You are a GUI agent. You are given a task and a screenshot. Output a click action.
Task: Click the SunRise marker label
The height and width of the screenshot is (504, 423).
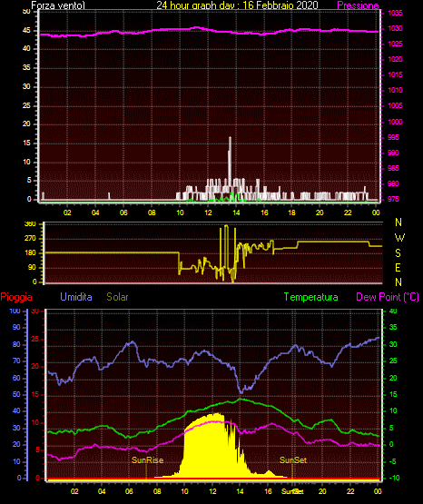pos(147,460)
